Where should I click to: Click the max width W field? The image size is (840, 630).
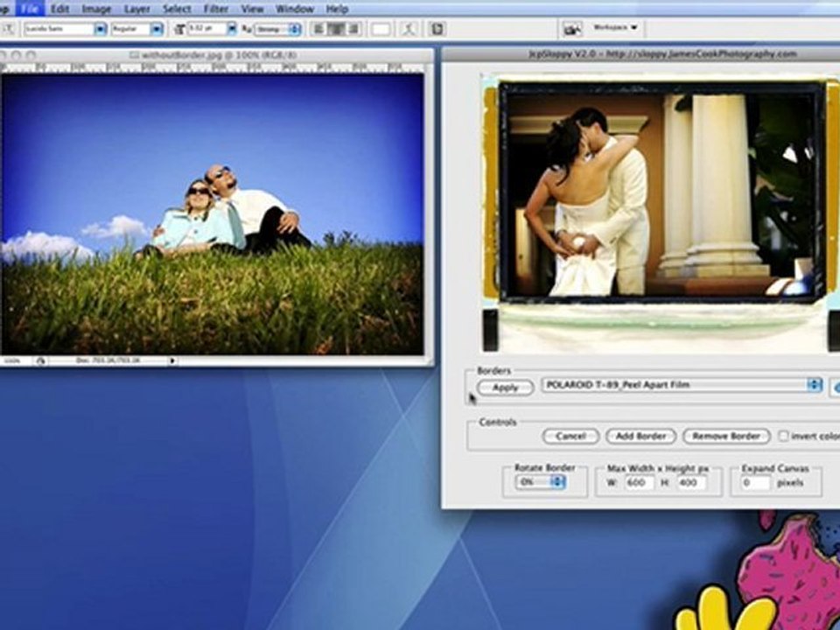[x=639, y=483]
